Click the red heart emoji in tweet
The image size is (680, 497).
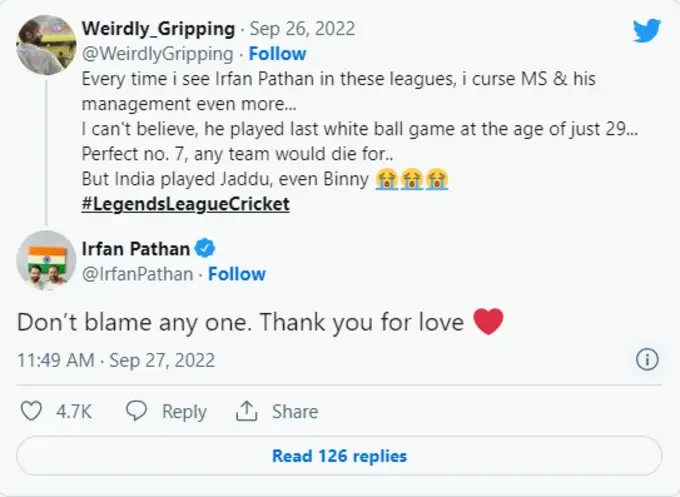[x=487, y=322]
